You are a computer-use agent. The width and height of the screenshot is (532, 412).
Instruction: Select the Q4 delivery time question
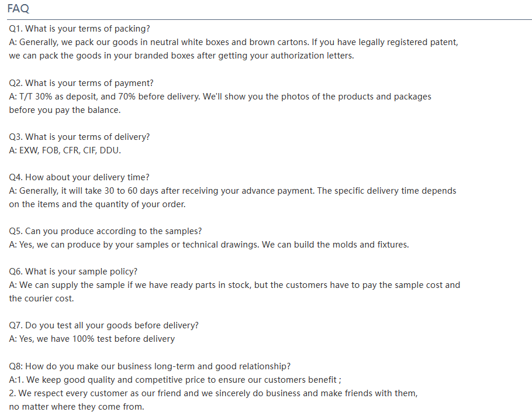pyautogui.click(x=79, y=177)
